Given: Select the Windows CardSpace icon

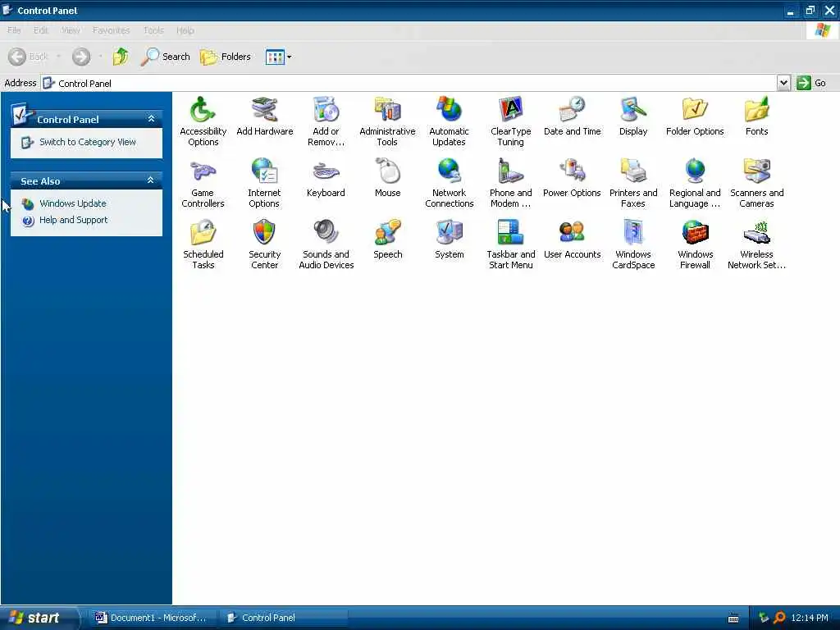Looking at the screenshot, I should [633, 232].
